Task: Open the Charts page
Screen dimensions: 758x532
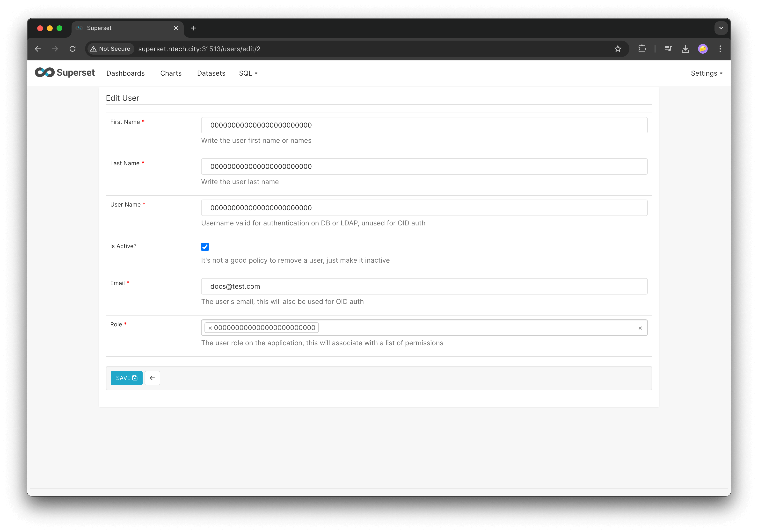Action: [171, 73]
